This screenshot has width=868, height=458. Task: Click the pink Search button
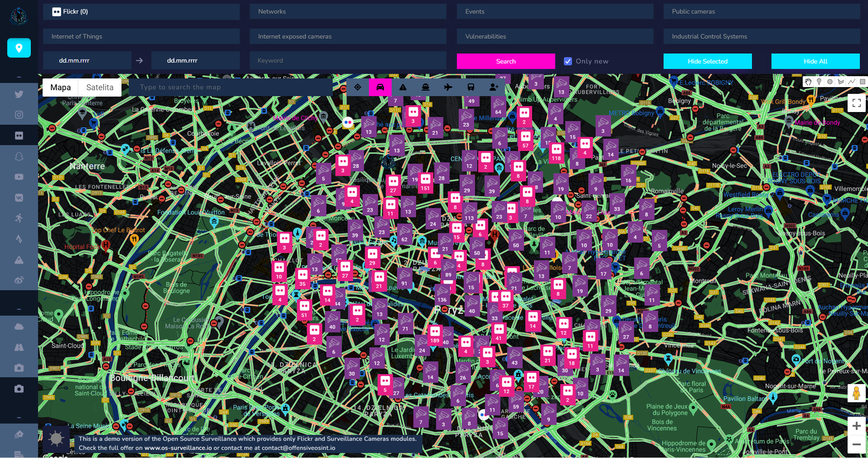(x=506, y=61)
